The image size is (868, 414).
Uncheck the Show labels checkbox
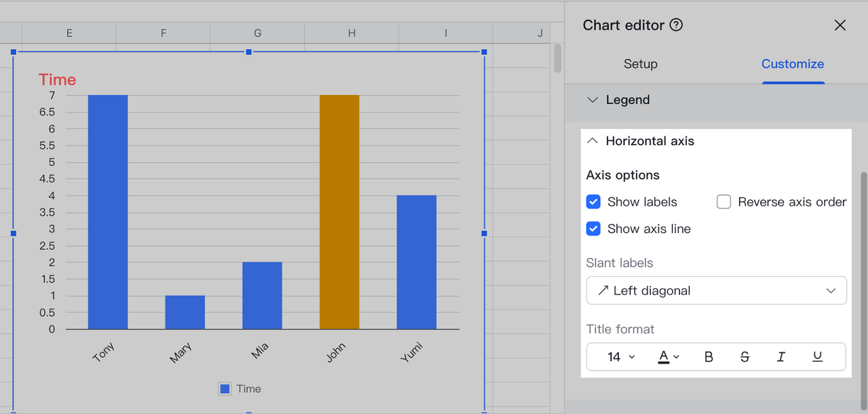593,202
